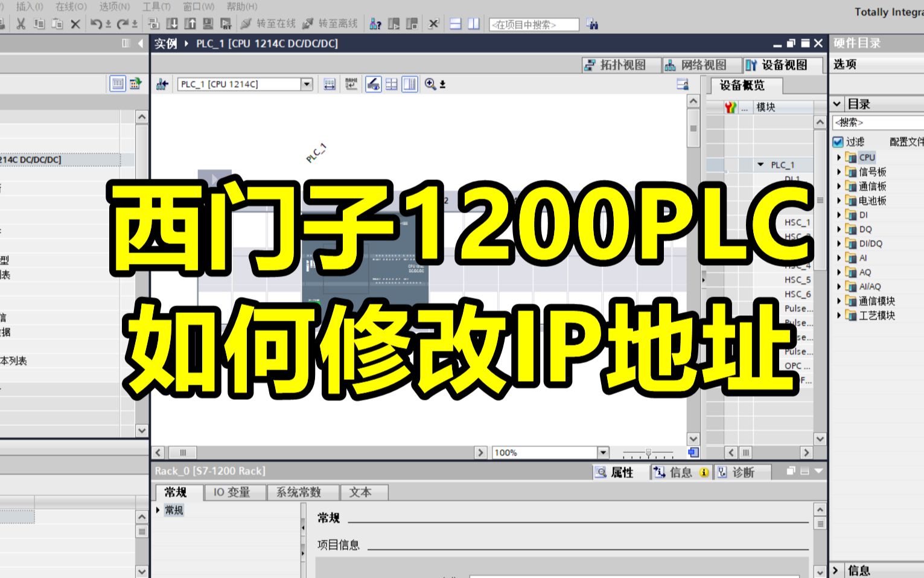Screen dimensions: 924x578
Task: Adjust the device view zoom slider
Action: pos(648,452)
